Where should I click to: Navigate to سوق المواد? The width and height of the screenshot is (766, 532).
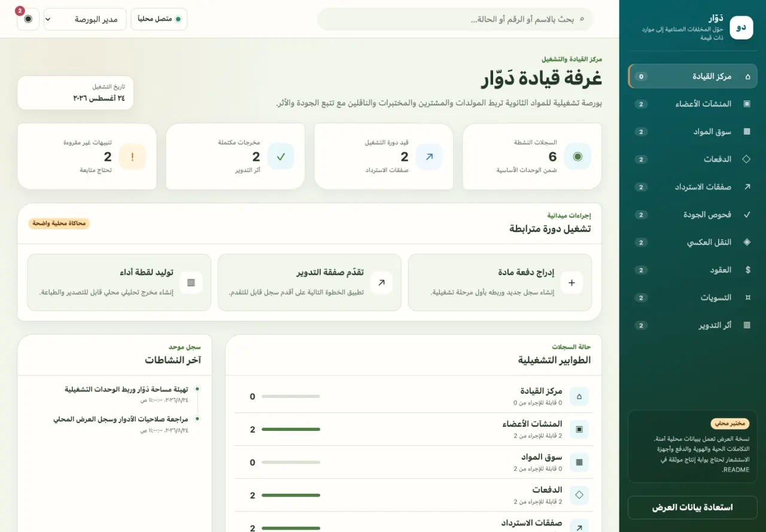pyautogui.click(x=692, y=132)
